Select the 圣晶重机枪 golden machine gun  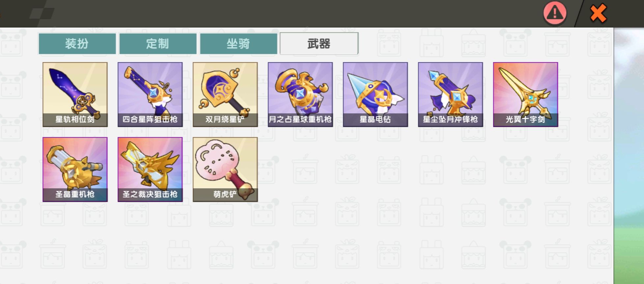click(75, 169)
